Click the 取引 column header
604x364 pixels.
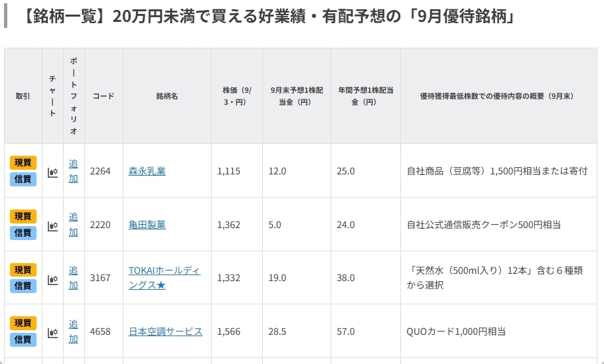(23, 96)
